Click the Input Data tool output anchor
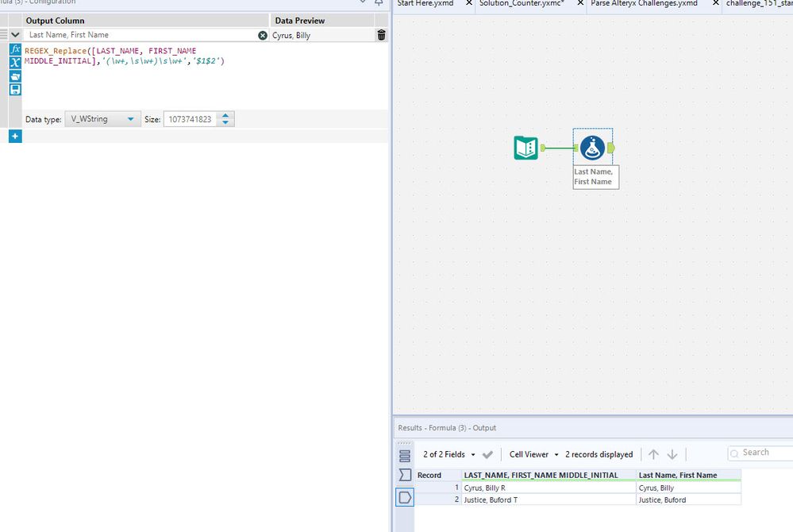This screenshot has width=793, height=532. [543, 148]
